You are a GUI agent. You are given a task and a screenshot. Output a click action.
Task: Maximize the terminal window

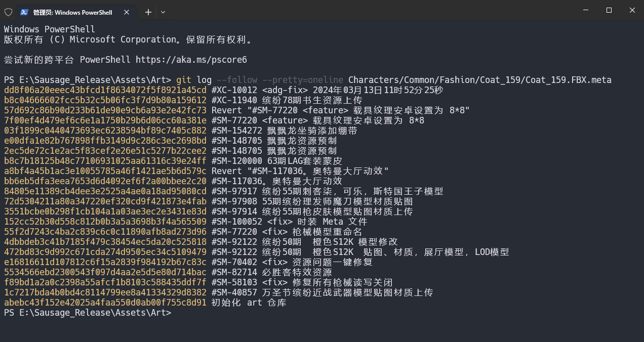[x=609, y=10]
